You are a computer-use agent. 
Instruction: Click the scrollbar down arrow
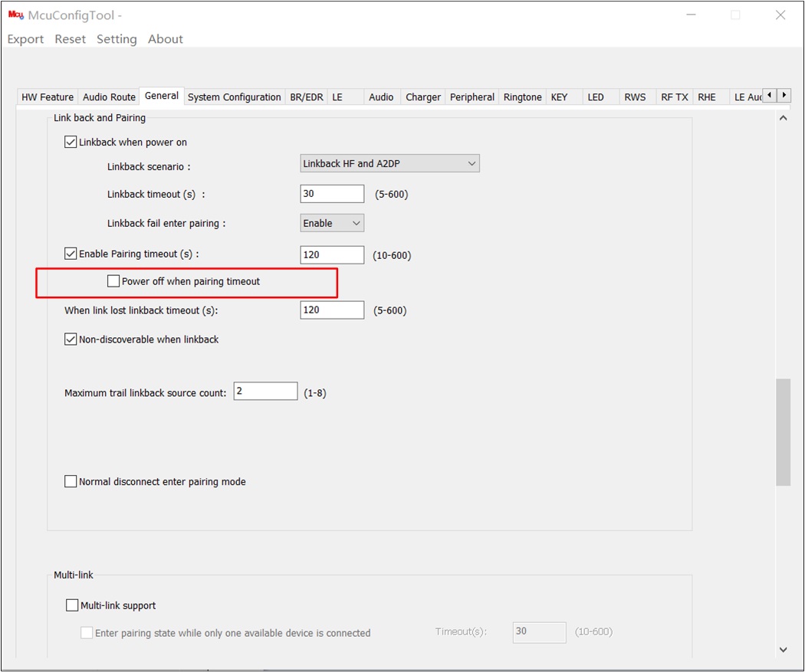[x=783, y=650]
